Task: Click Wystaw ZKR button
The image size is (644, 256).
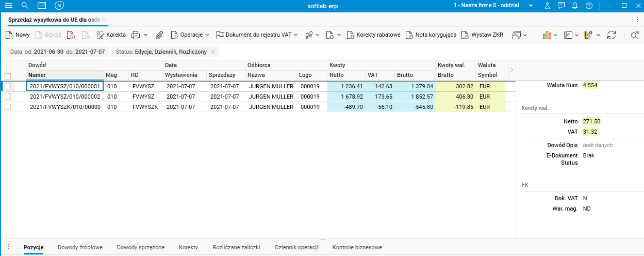Action: 482,35
